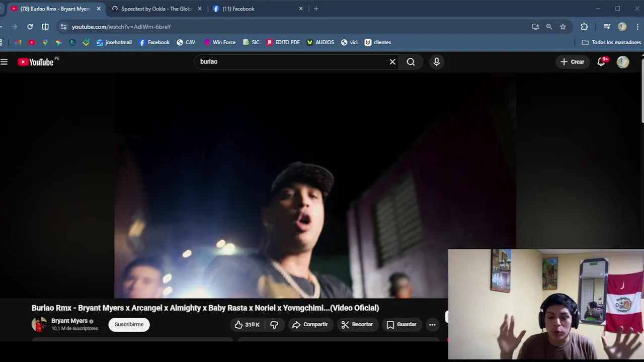Open the josehotmail bookmark
644x362 pixels.
coord(114,42)
